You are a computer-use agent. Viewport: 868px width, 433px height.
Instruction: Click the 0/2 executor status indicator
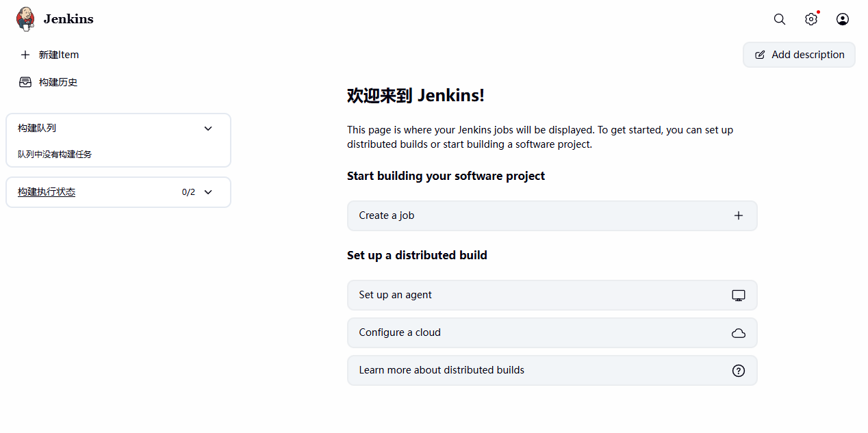coord(188,192)
